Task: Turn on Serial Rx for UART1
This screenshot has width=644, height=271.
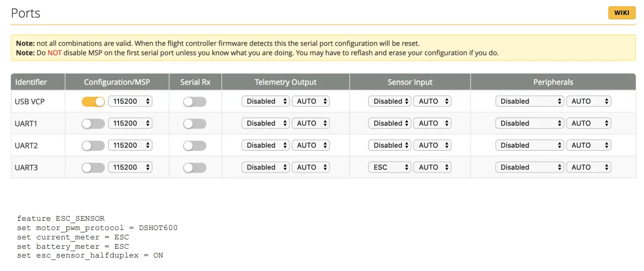Action: pyautogui.click(x=194, y=123)
